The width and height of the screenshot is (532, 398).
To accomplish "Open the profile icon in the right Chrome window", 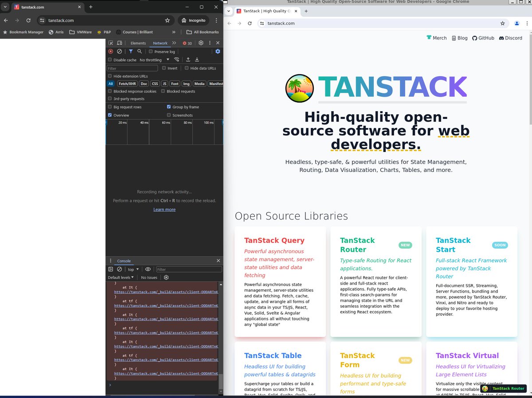I will tap(517, 23).
